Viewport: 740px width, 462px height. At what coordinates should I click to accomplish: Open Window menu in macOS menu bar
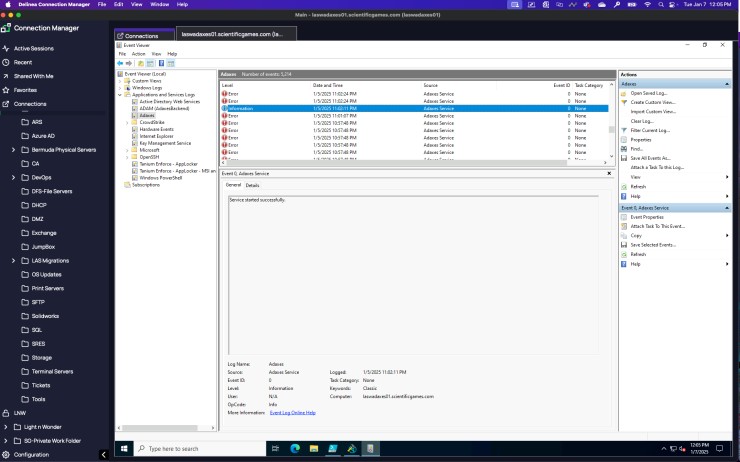click(x=160, y=4)
